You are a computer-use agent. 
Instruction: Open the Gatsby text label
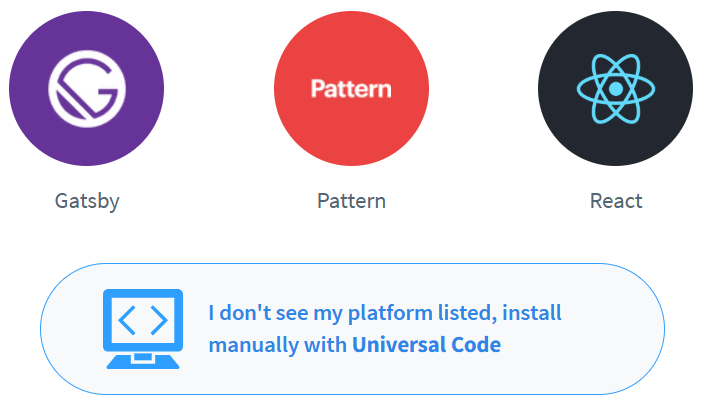(87, 202)
